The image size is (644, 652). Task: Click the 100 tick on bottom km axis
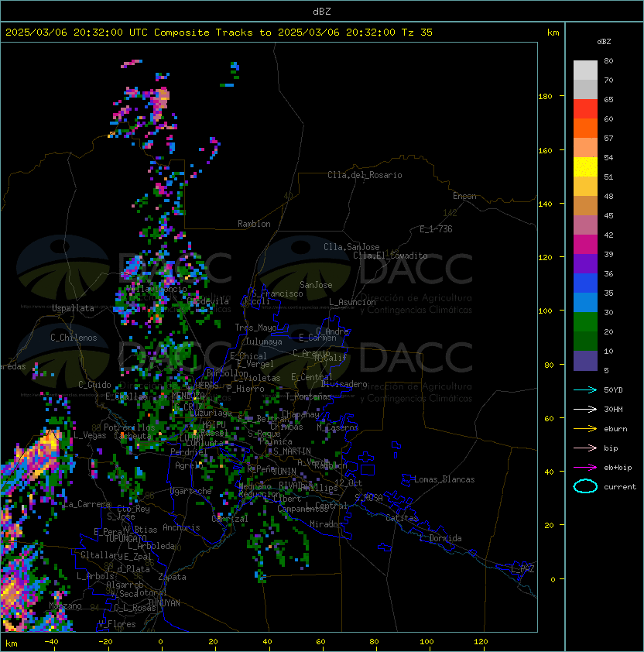click(426, 642)
